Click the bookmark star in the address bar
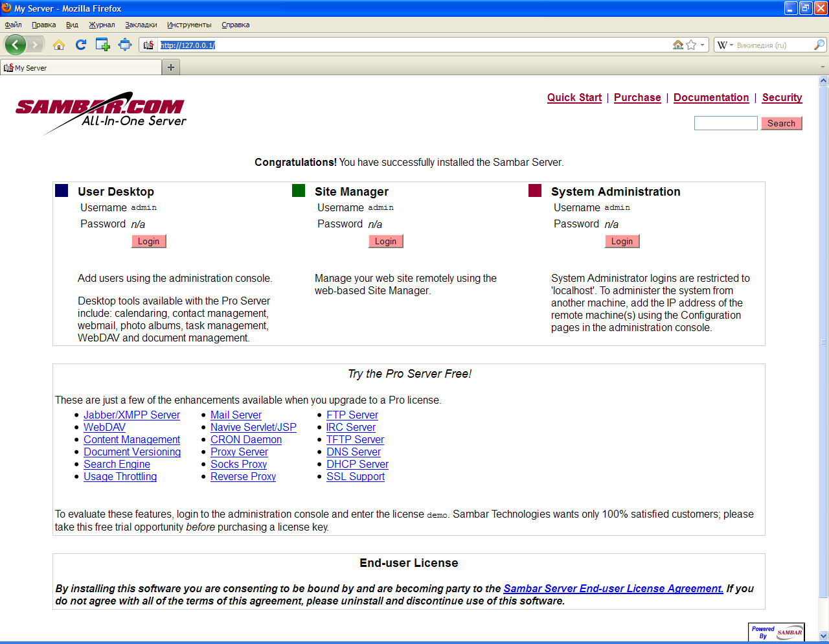 (x=691, y=45)
